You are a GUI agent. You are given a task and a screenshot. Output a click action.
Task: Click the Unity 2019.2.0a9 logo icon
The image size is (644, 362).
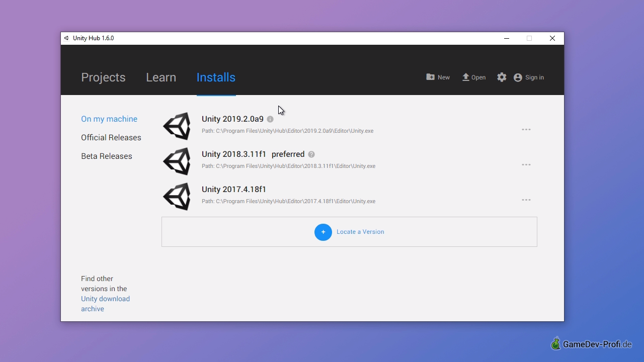point(177,126)
